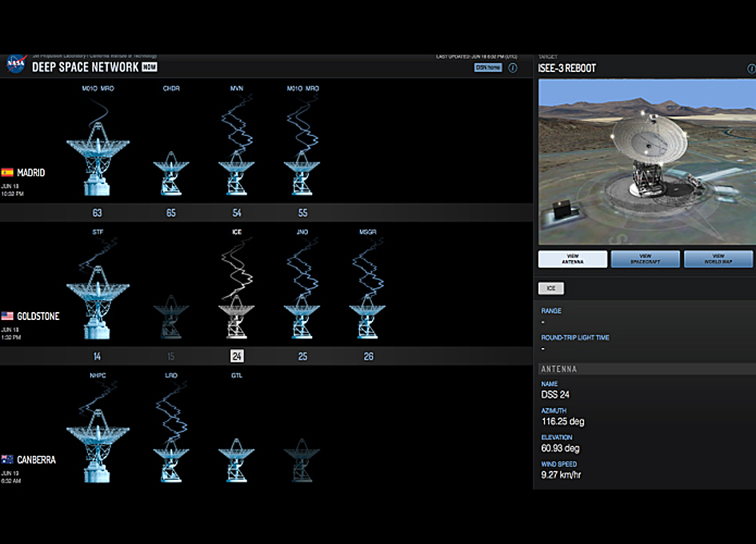The image size is (756, 544).
Task: Select dimmed Goldstone antenna dish 15
Action: (x=171, y=318)
